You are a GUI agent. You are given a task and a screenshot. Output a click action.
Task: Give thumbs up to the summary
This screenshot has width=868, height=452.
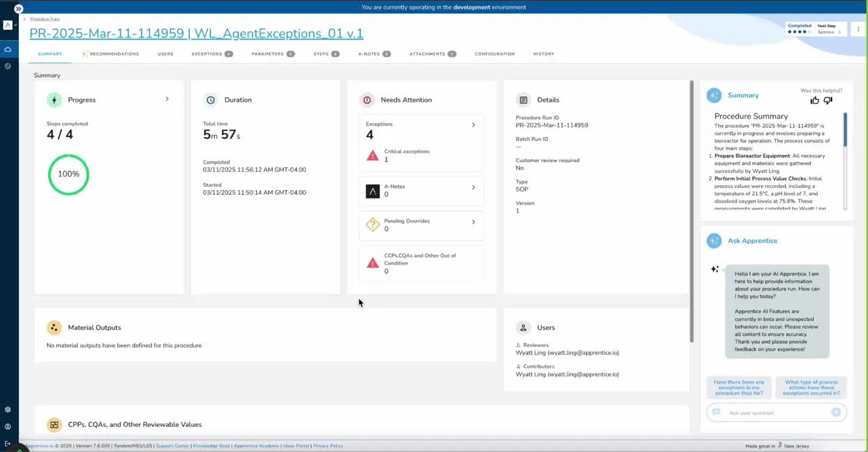(x=815, y=100)
